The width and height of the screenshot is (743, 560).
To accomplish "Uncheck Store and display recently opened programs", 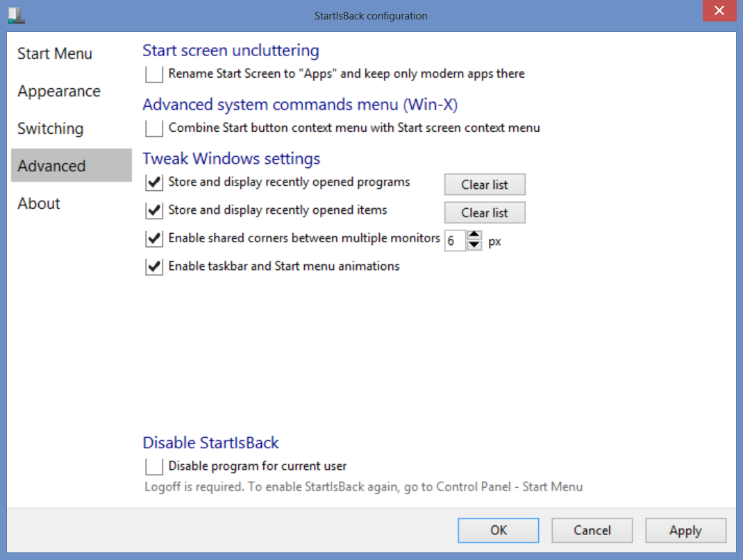I will coord(154,183).
